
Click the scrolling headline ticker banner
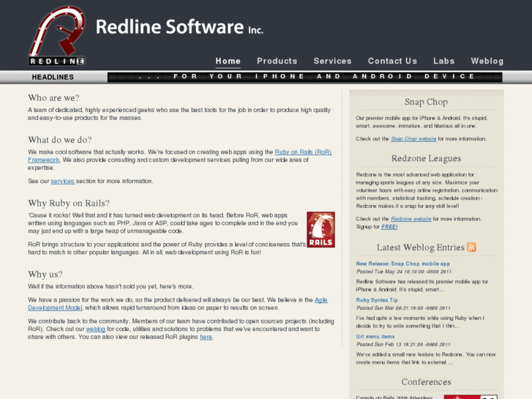304,77
